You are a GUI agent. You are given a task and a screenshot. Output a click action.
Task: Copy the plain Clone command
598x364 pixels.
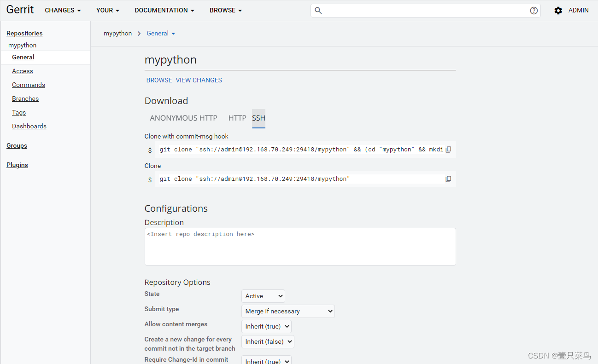448,179
